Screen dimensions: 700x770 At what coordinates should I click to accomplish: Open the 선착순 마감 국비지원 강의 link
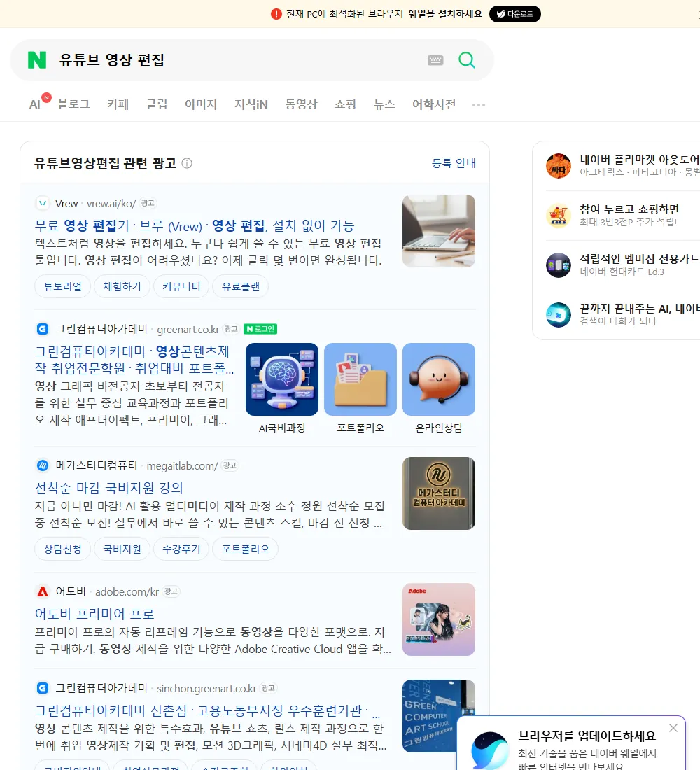(108, 488)
